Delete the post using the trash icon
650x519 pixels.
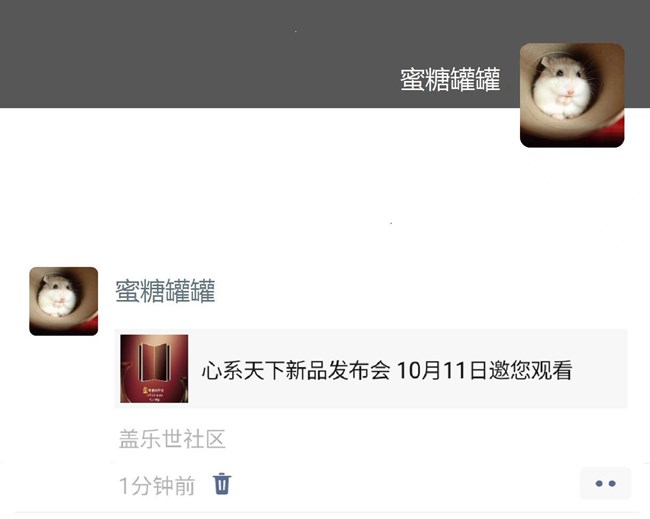click(x=222, y=484)
